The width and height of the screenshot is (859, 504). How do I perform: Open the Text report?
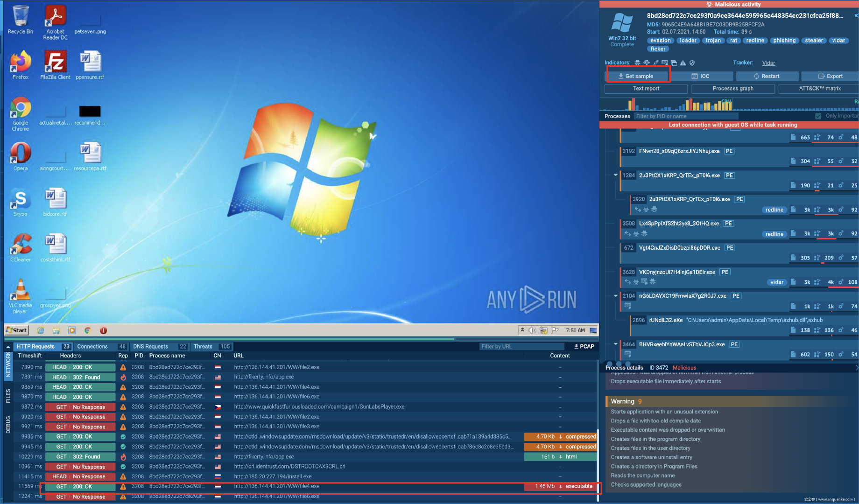(x=646, y=89)
